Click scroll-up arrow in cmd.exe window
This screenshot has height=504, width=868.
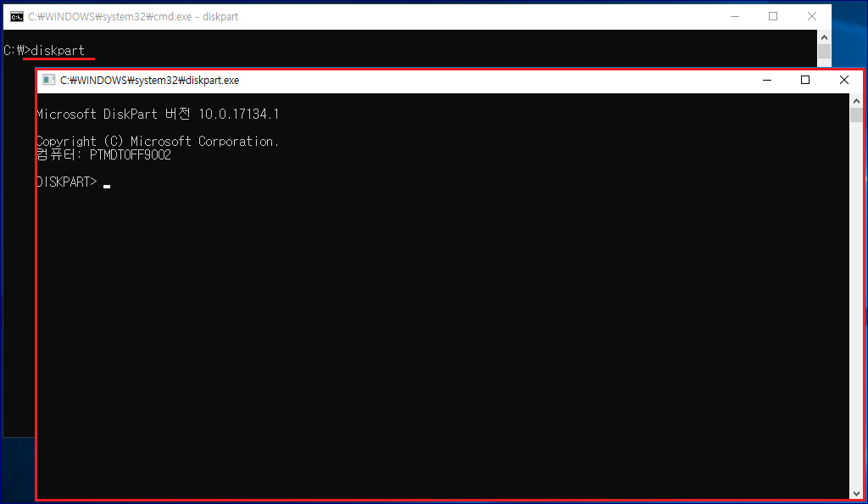(x=824, y=37)
